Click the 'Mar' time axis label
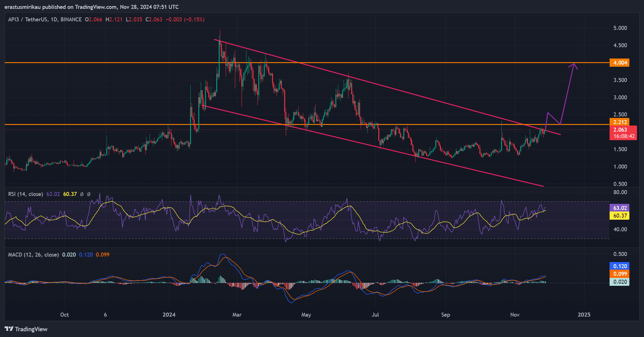 pyautogui.click(x=237, y=315)
